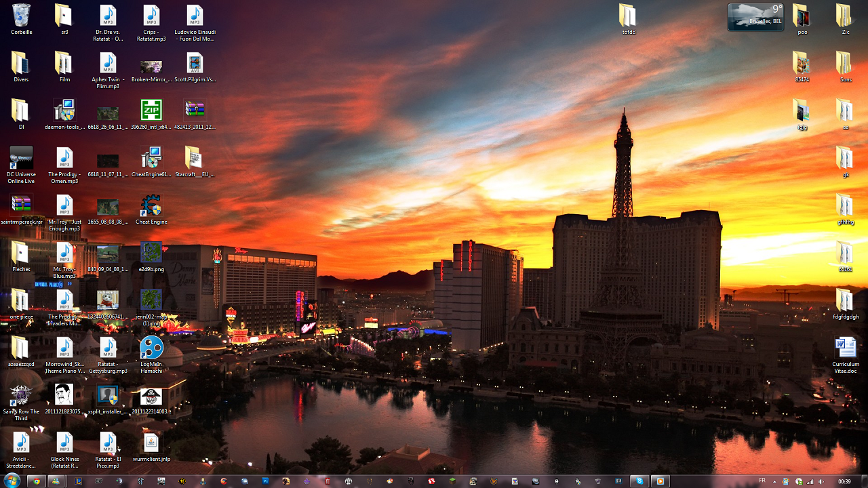The width and height of the screenshot is (868, 488).
Task: Select Aphex Twin - Flim.mp3 file
Action: click(108, 70)
